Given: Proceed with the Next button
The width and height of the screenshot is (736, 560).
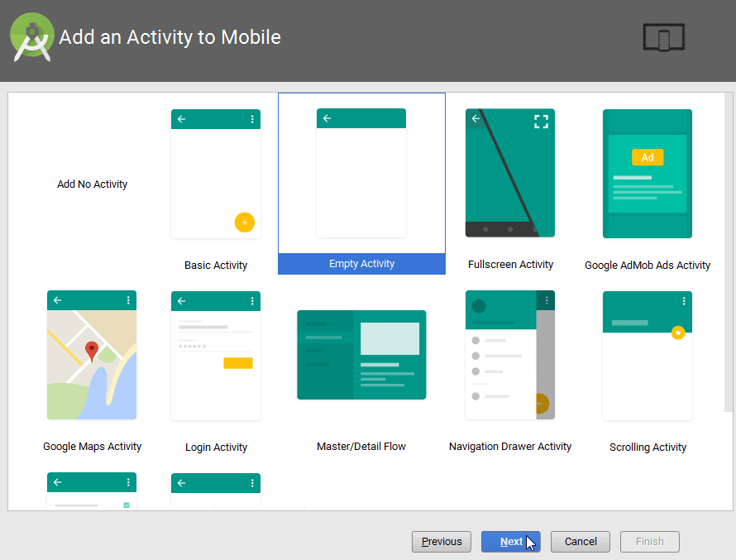Looking at the screenshot, I should coord(511,542).
